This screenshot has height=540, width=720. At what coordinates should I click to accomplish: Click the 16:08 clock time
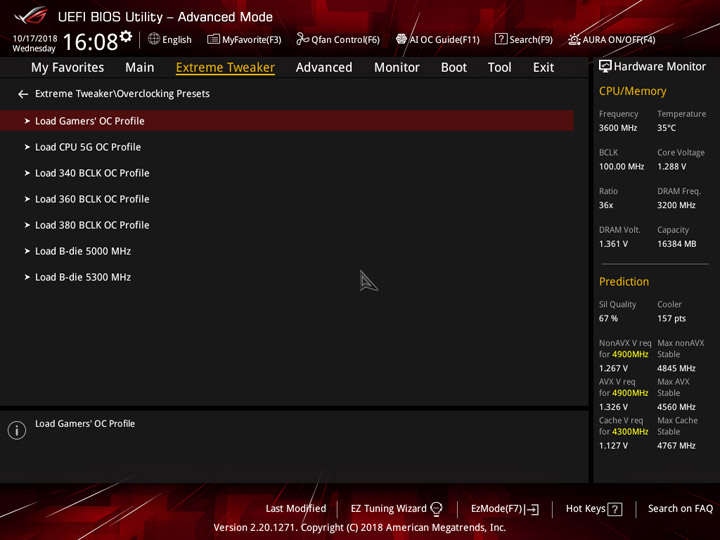(90, 42)
